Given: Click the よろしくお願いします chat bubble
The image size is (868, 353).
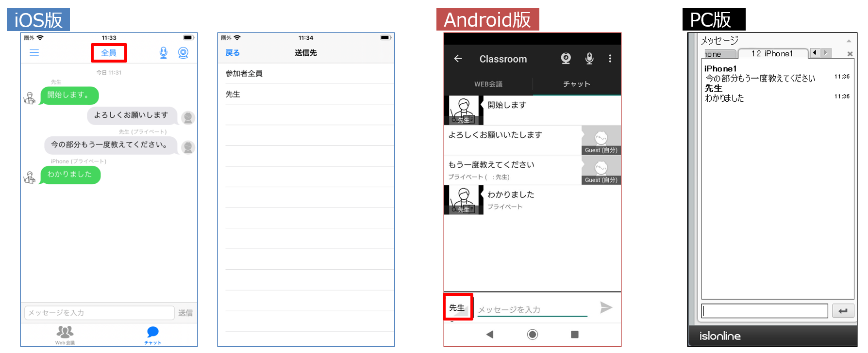Looking at the screenshot, I should [132, 115].
